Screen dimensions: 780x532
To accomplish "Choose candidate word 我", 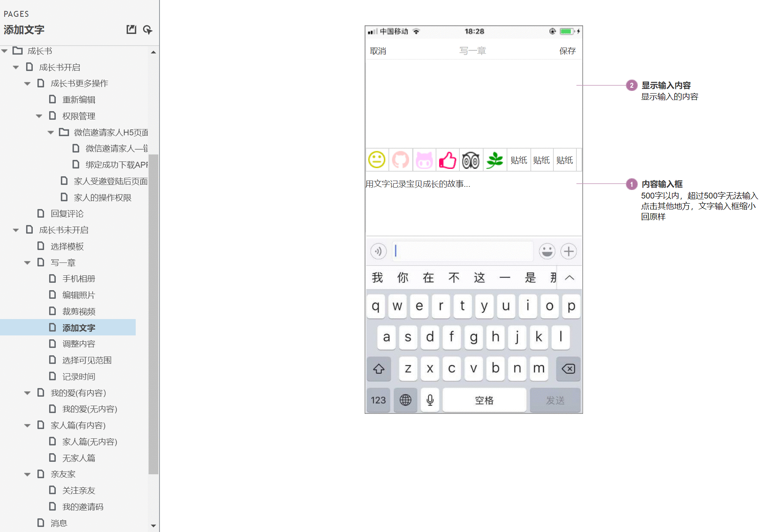I will pyautogui.click(x=377, y=278).
